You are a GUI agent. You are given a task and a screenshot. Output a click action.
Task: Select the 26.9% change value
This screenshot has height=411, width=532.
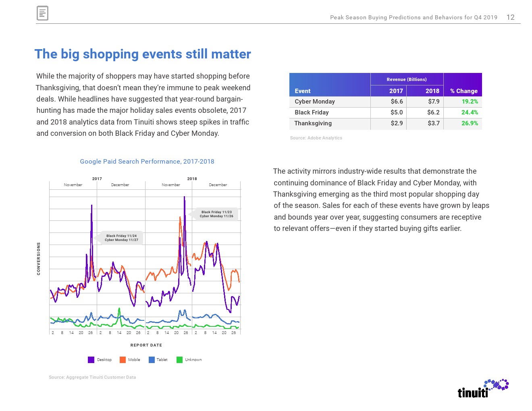click(x=470, y=123)
